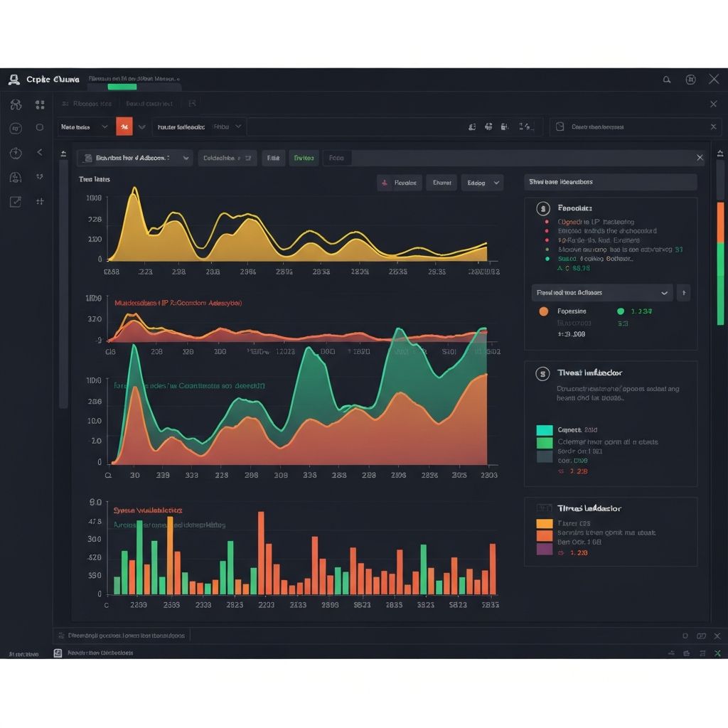
Task: Click the expand arrow icon in left sidebar
Action: point(16,201)
